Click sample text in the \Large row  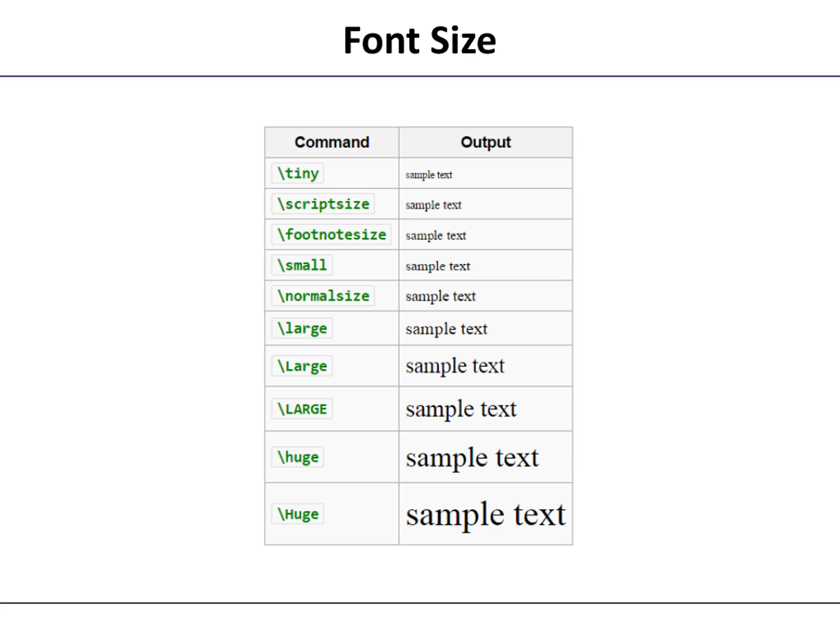pos(455,366)
